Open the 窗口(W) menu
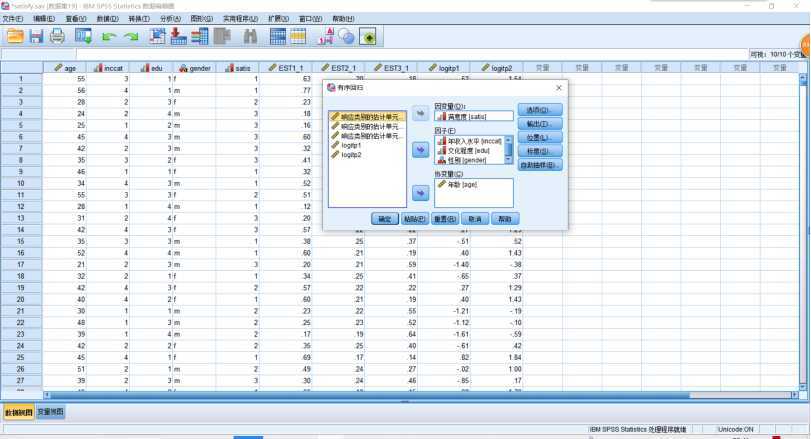Screen dimensions: 811x439 pos(310,19)
